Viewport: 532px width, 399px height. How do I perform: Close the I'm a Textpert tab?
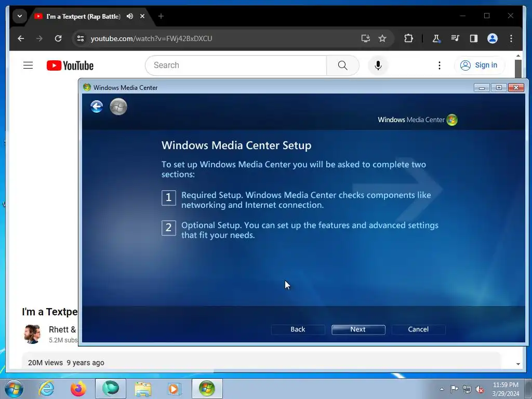(142, 16)
